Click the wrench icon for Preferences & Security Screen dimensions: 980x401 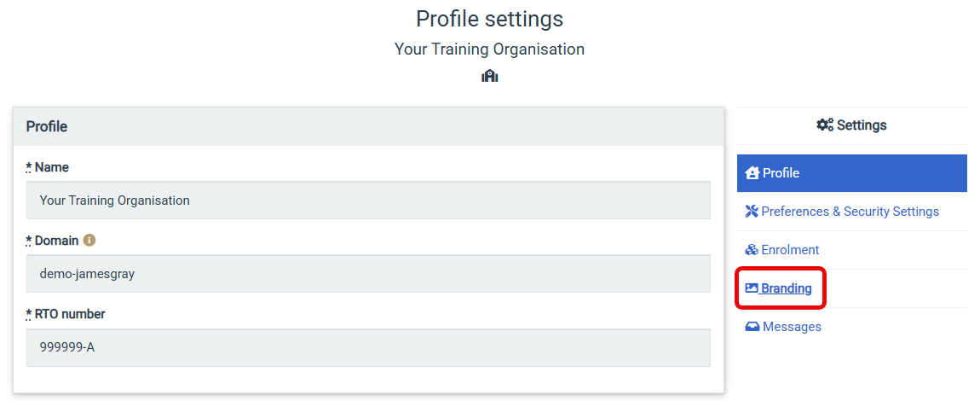click(x=752, y=212)
